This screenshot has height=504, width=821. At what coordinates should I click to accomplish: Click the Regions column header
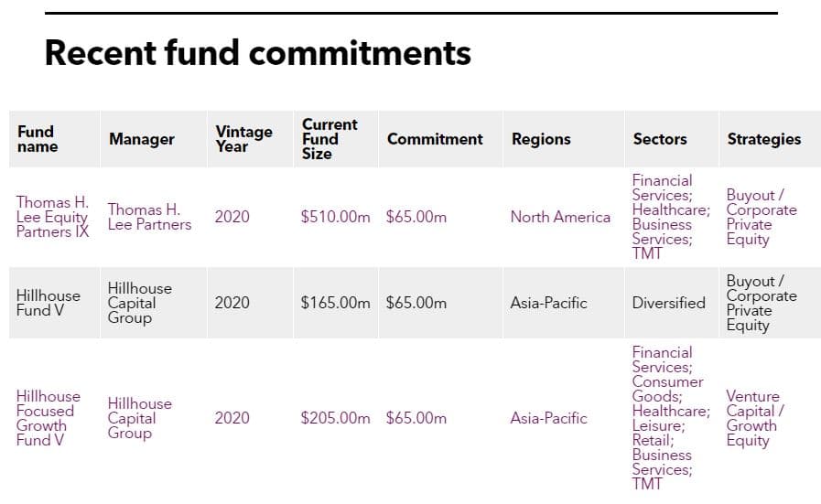[541, 139]
